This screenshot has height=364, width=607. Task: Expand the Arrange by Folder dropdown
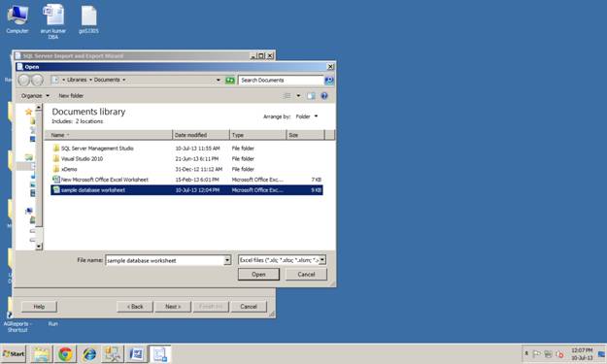click(307, 116)
